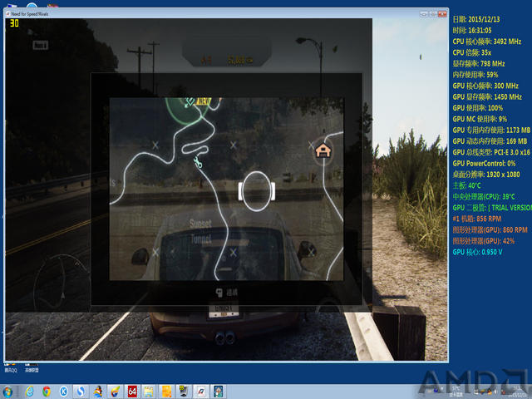
Task: Select the wrench repair shop map icon
Action: tap(198, 162)
